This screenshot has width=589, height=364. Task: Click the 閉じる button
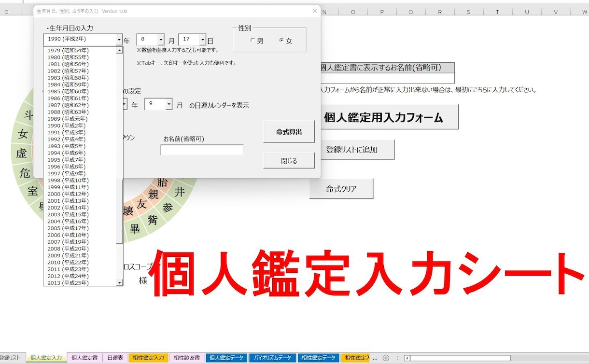coord(289,161)
